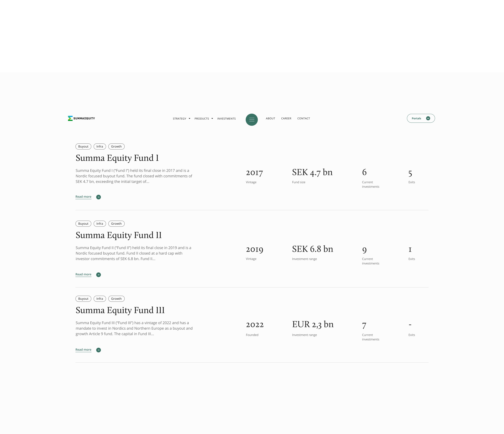Go to the Investments menu item
This screenshot has width=504, height=434.
pyautogui.click(x=226, y=119)
